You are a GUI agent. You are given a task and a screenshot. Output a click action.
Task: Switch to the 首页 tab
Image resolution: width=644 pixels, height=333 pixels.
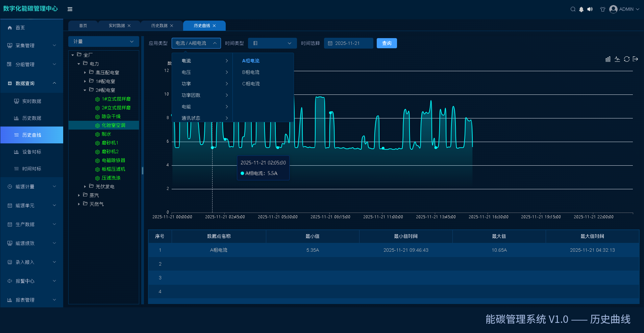click(x=83, y=26)
